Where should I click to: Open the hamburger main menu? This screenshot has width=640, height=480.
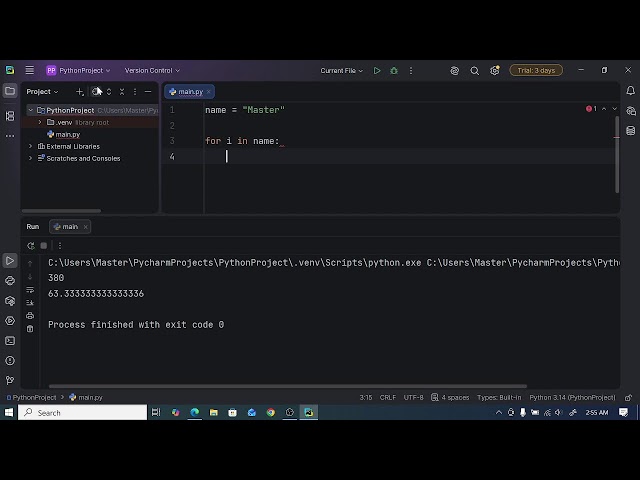[29, 70]
